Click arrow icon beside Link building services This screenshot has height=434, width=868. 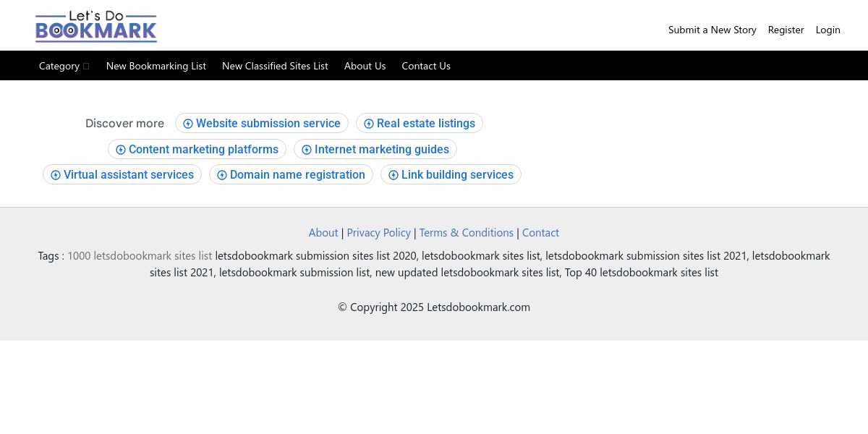tap(393, 175)
